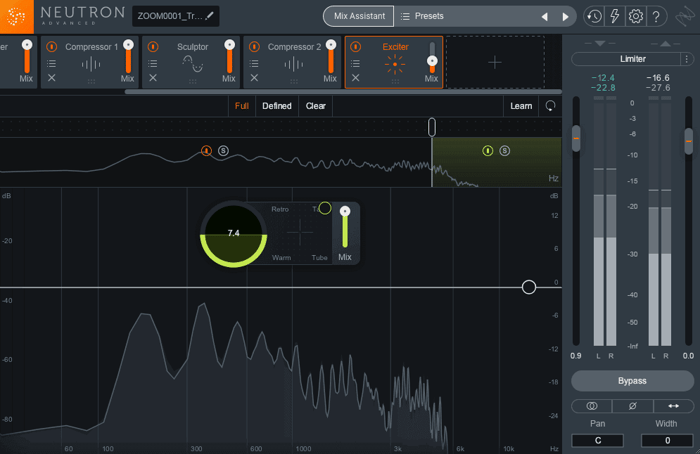The height and width of the screenshot is (454, 700).
Task: Toggle bypass on the second band
Action: 488,151
